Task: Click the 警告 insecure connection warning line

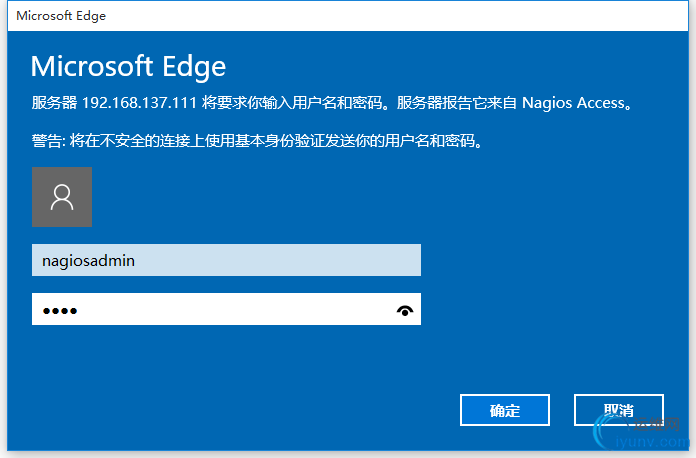Action: [257, 141]
